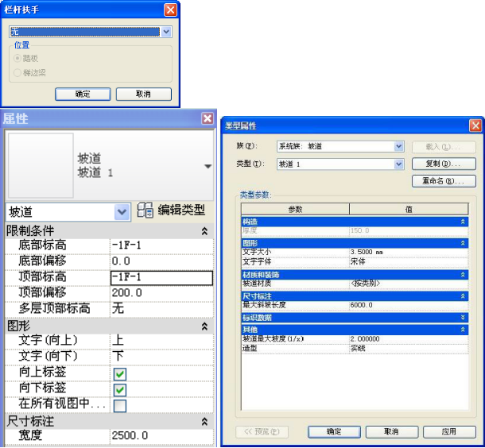This screenshot has height=448, width=485.
Task: Click 确定 in 类型属性 dialog
Action: (x=334, y=431)
